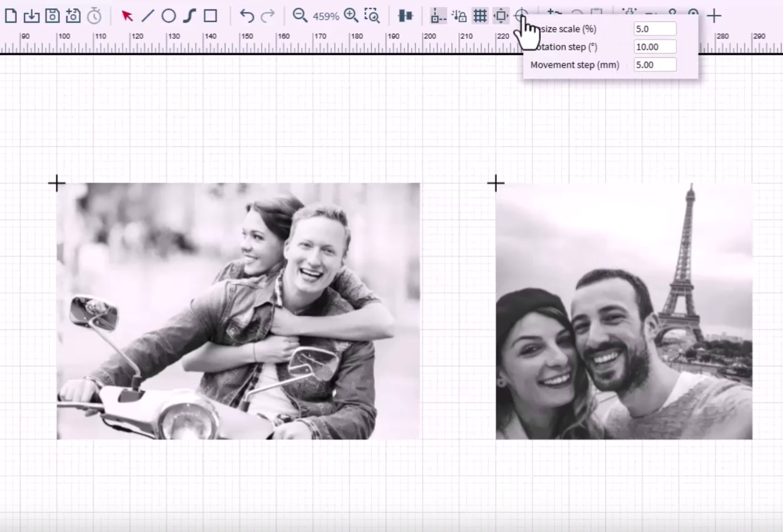Select the circle shape tool
Screen dimensions: 783x532
click(x=169, y=16)
